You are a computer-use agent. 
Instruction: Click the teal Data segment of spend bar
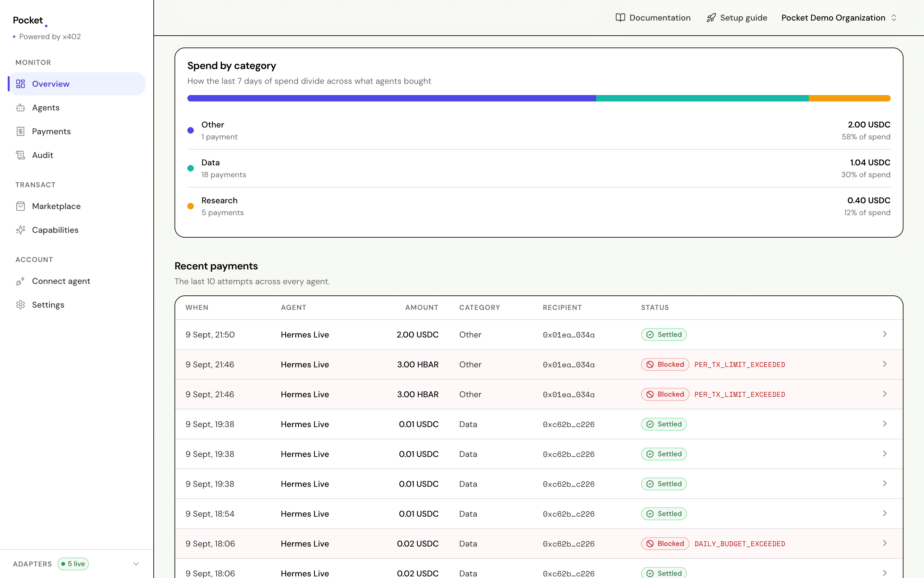click(702, 98)
